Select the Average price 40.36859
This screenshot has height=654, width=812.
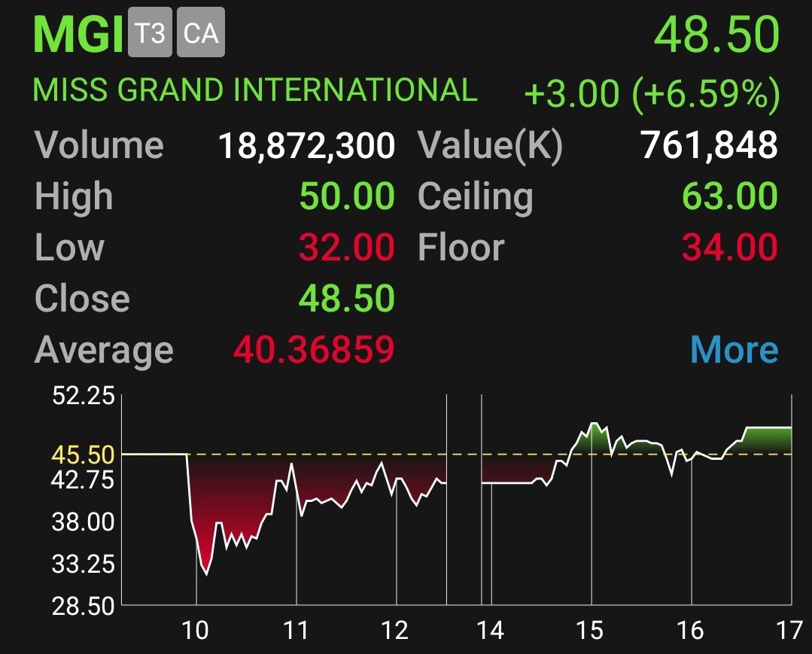314,350
